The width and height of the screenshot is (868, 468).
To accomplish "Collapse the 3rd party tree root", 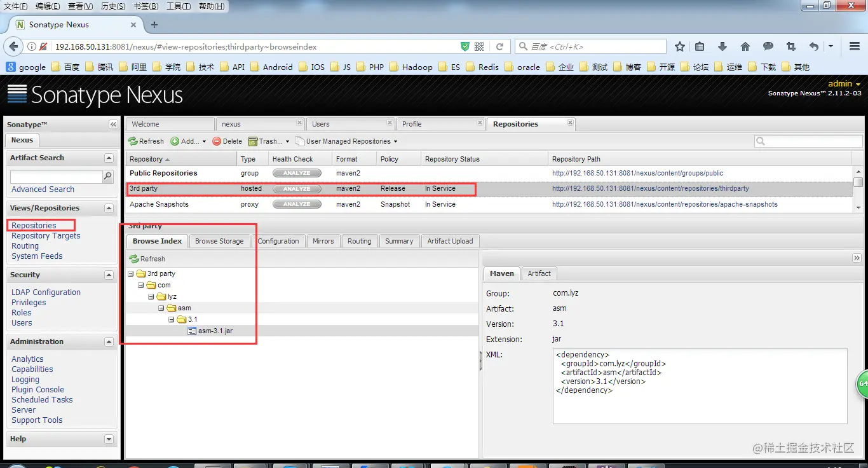I will pos(131,273).
